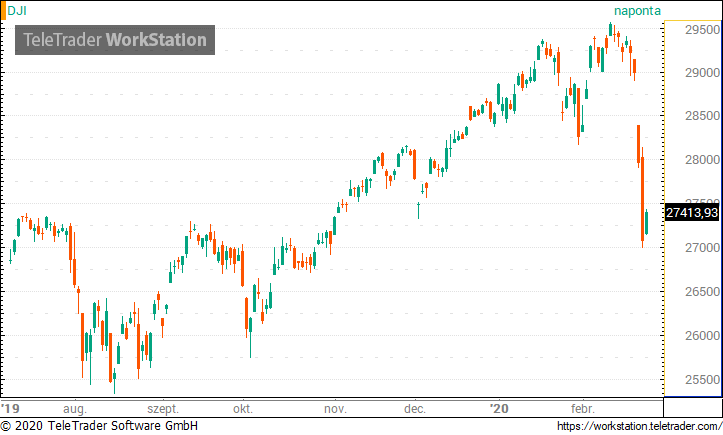The height and width of the screenshot is (435, 723).
Task: Click the '19 year marker on time axis
Action: pos(10,409)
